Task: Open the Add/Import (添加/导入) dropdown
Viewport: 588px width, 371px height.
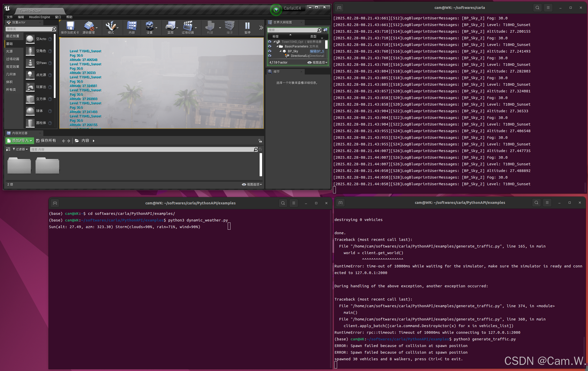Action: click(x=20, y=141)
